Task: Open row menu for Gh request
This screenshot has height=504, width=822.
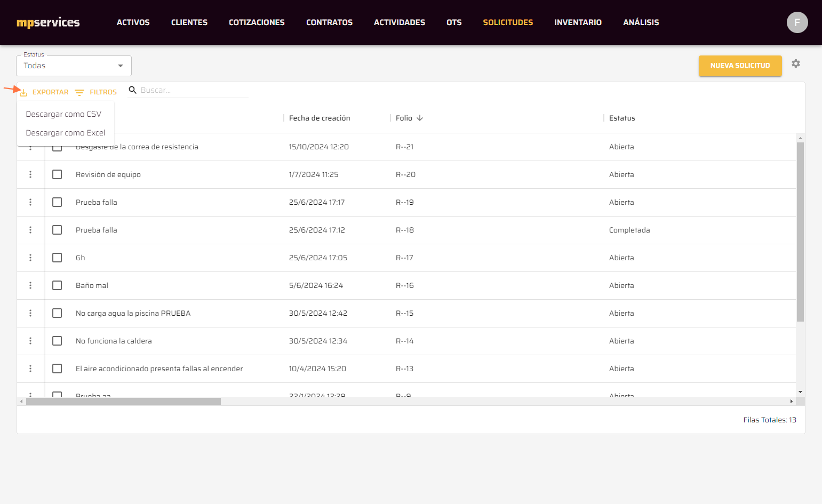Action: tap(30, 258)
